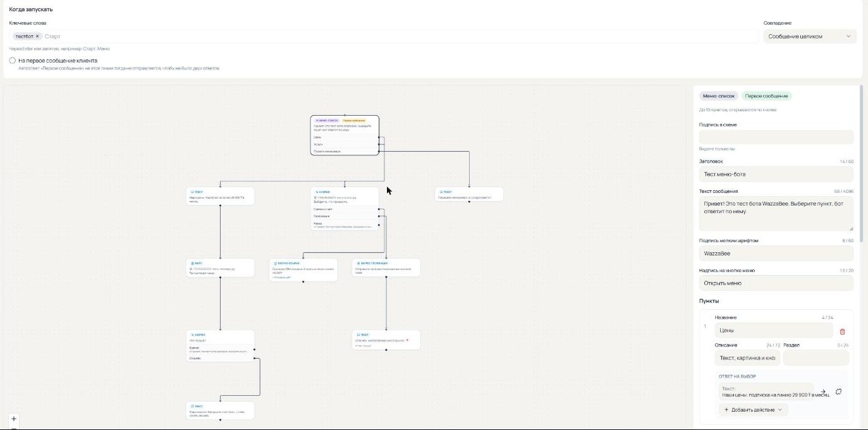Click output connector dot of Услуги row
Screen dimensions: 868x430
[x=379, y=144]
